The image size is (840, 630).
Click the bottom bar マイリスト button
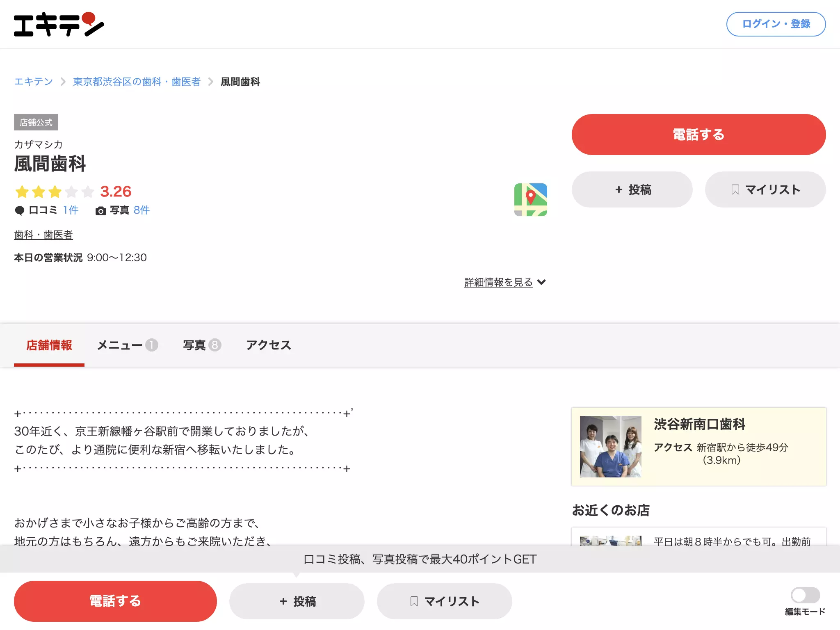pyautogui.click(x=444, y=601)
